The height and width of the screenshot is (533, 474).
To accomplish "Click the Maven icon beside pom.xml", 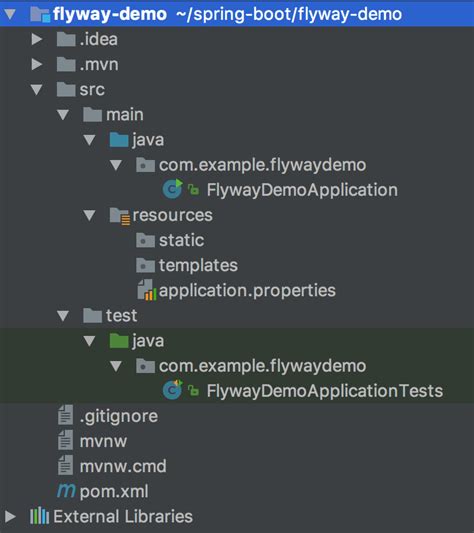I will 66,491.
